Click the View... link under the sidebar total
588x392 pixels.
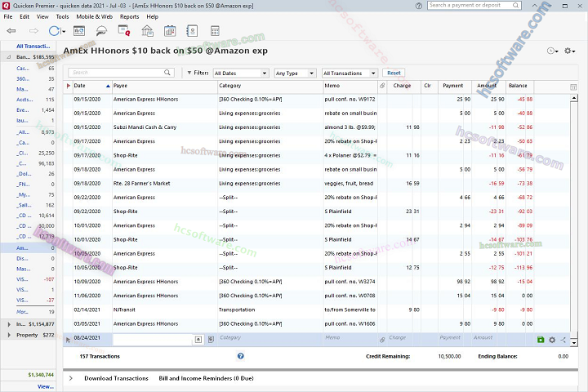click(46, 386)
